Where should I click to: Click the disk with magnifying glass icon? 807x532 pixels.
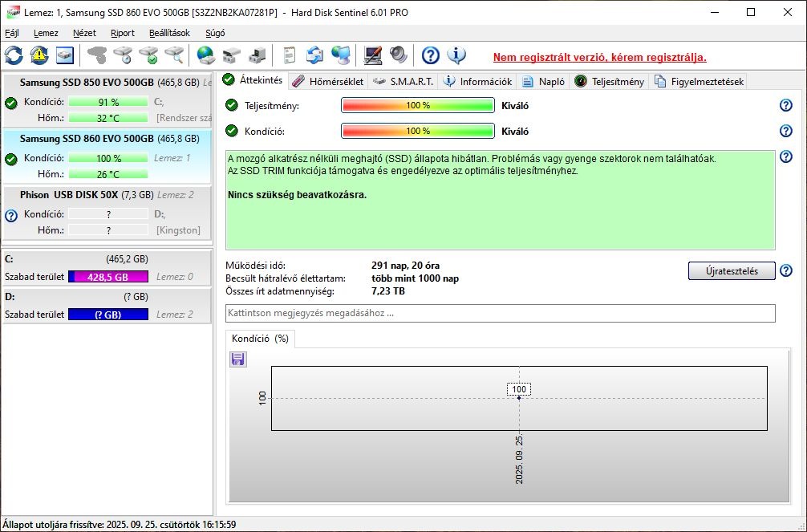[x=174, y=55]
